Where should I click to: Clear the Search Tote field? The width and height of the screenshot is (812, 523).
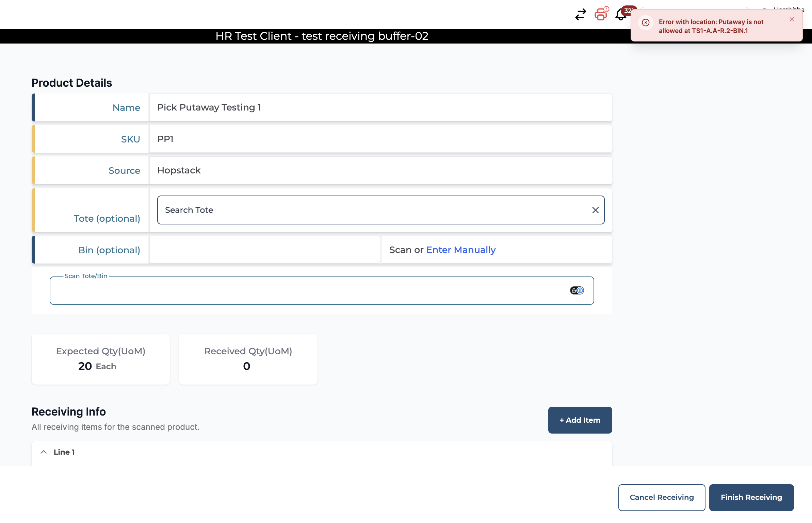pyautogui.click(x=595, y=210)
